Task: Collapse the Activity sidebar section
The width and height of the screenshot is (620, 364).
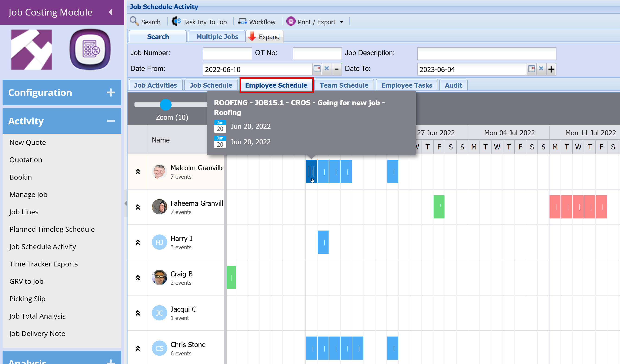Action: pyautogui.click(x=111, y=121)
